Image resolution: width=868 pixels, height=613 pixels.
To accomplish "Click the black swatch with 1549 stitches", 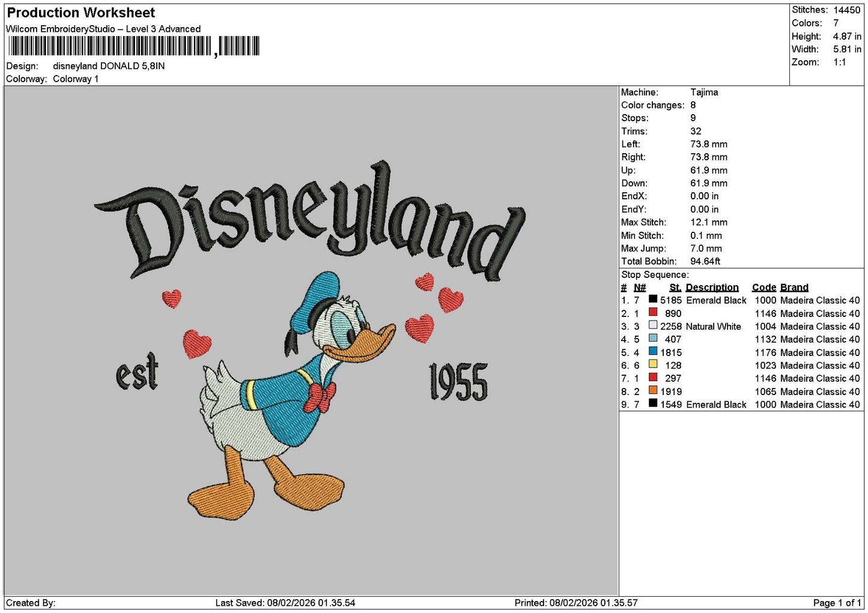I will (653, 403).
